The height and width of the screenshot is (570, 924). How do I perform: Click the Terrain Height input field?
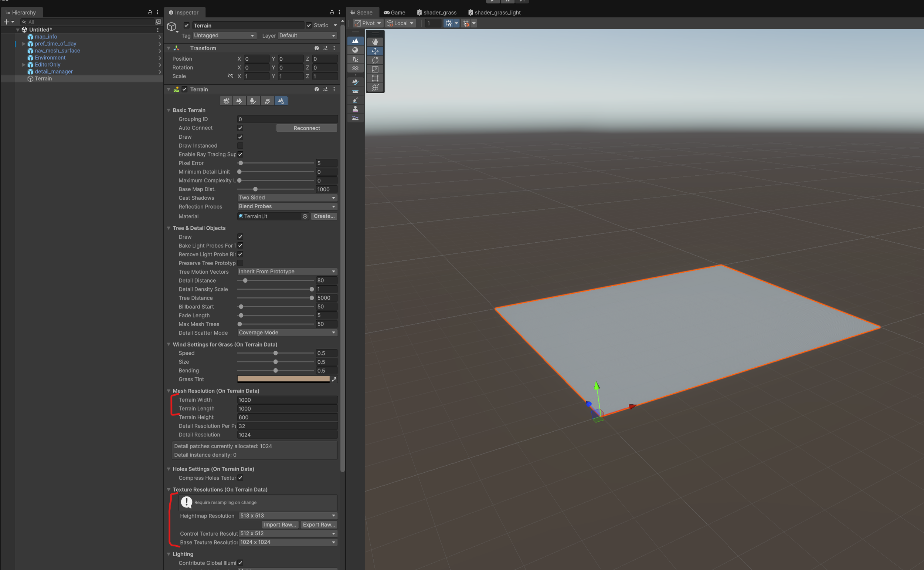click(x=287, y=417)
